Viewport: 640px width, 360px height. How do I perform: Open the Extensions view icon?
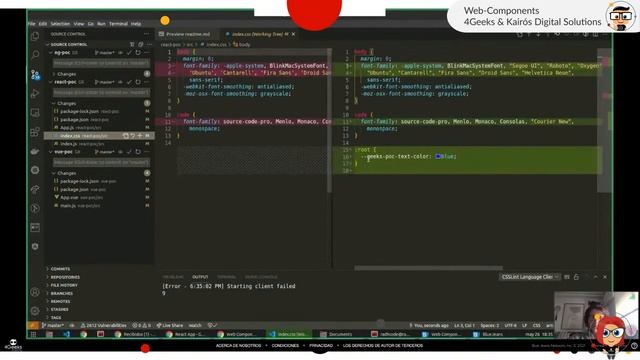[x=35, y=132]
